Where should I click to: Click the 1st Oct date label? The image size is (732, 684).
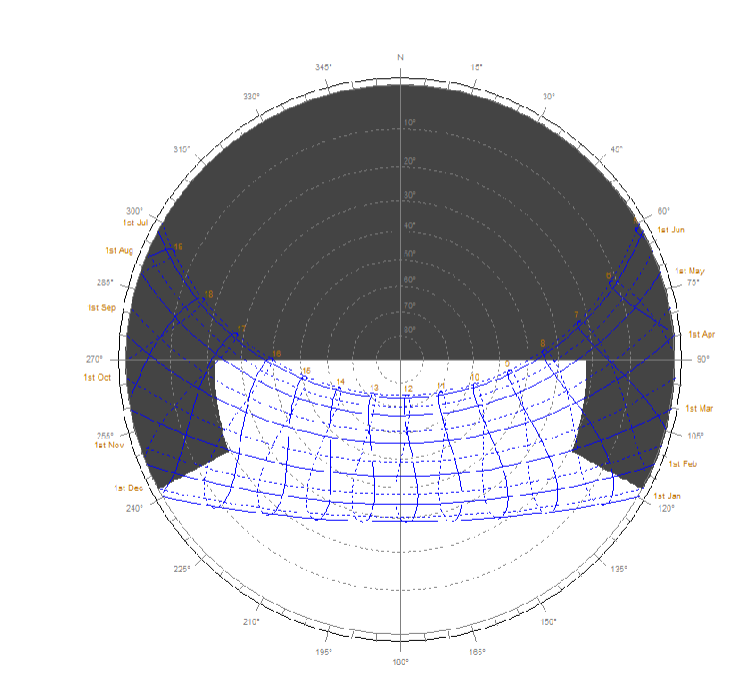click(97, 377)
